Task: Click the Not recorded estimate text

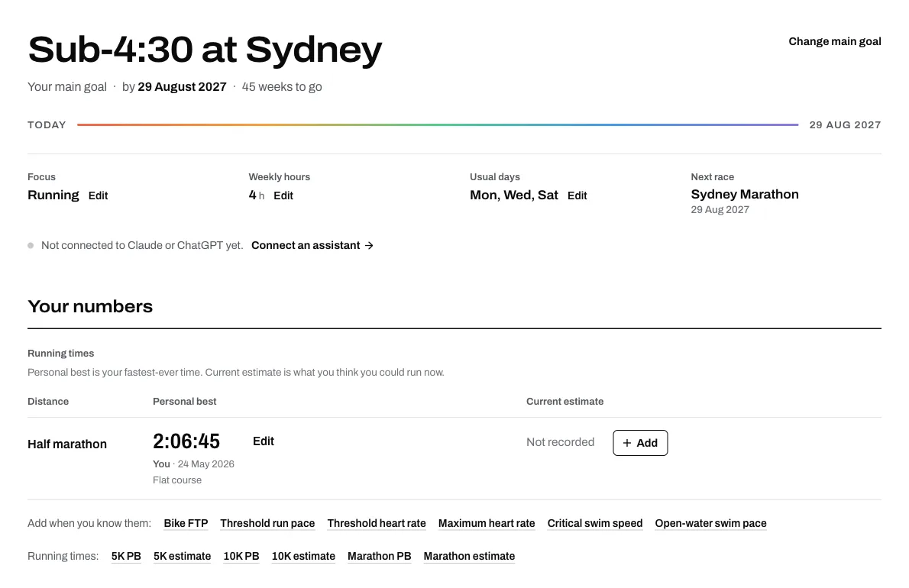Action: coord(560,443)
